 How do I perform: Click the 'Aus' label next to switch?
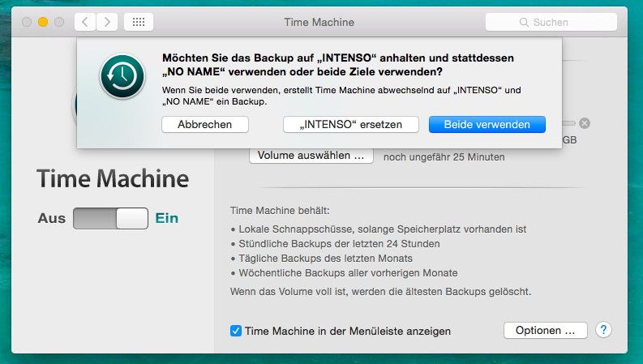point(52,218)
